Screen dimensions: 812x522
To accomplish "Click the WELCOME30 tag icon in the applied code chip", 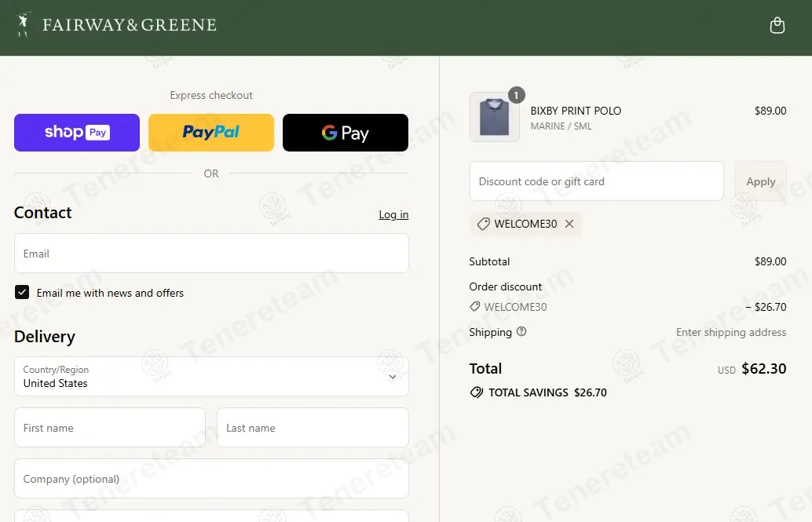I will (x=484, y=224).
